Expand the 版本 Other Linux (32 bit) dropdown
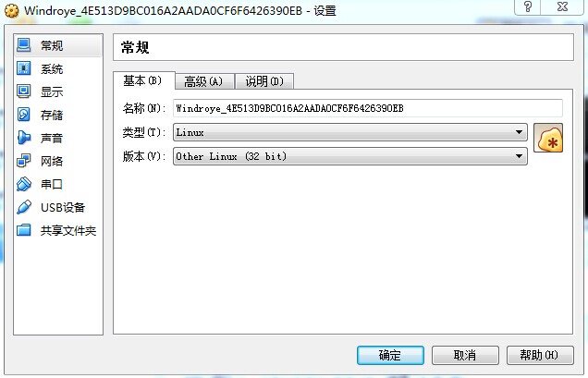The image size is (588, 378). [349, 156]
